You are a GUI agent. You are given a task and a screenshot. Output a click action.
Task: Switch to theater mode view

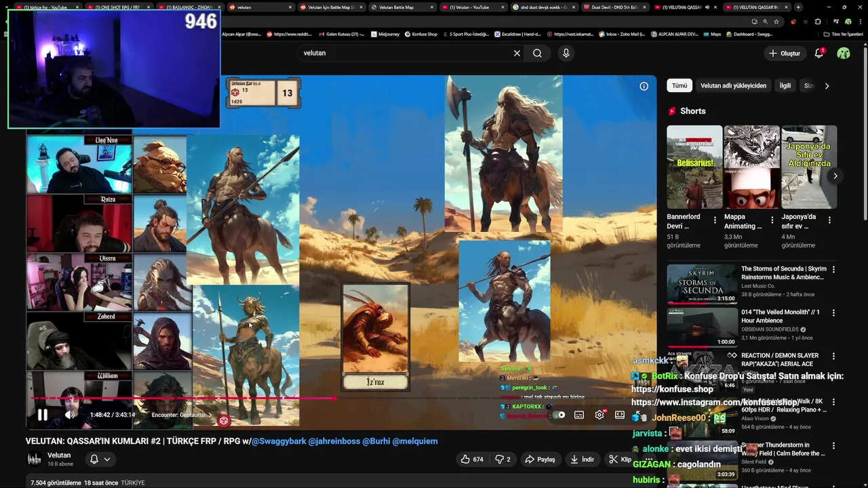620,415
